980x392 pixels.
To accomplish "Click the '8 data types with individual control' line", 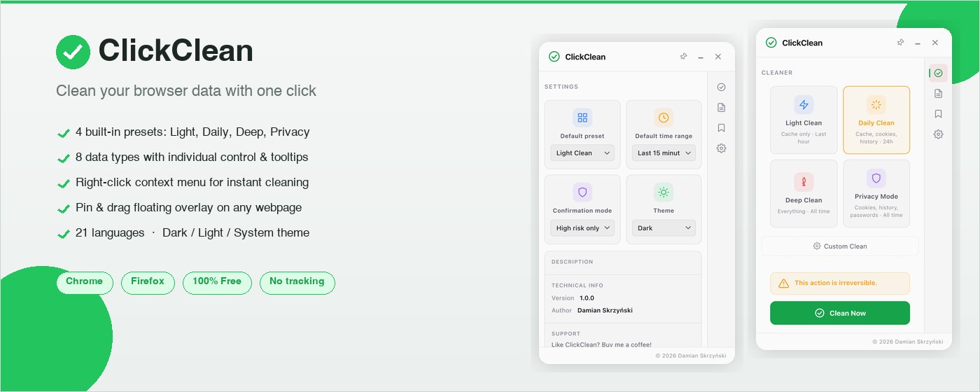I will [x=192, y=157].
